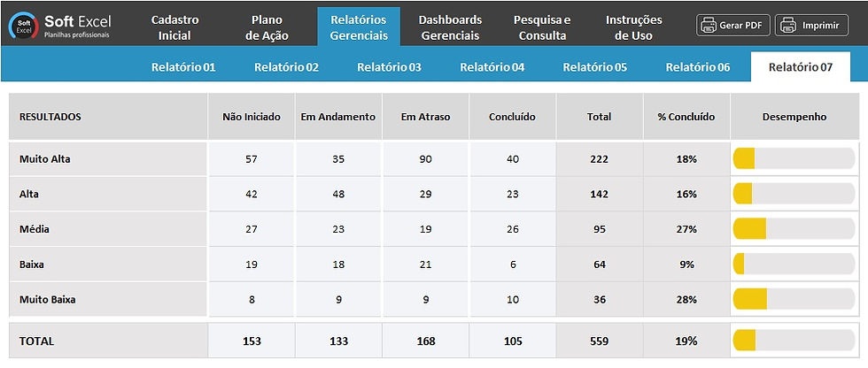
Task: Select the Relatórios Gerenciais menu tab
Action: tap(359, 27)
